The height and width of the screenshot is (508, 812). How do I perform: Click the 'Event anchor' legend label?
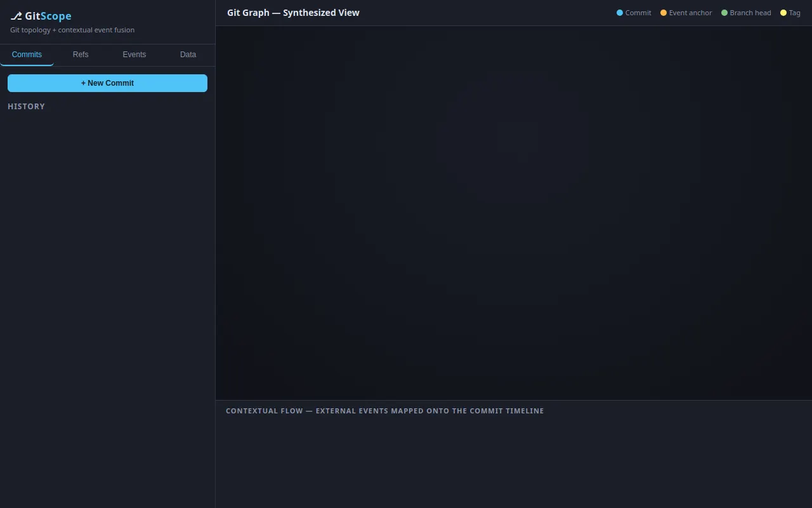(x=690, y=13)
